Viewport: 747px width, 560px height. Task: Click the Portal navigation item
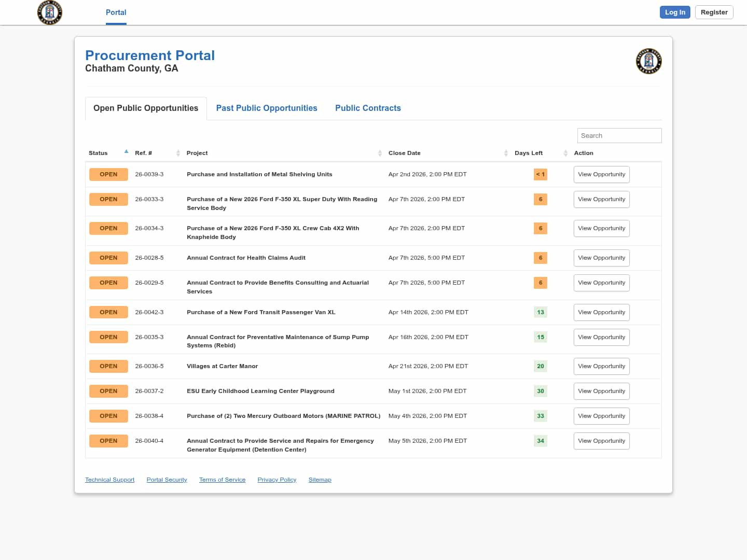[x=116, y=12]
